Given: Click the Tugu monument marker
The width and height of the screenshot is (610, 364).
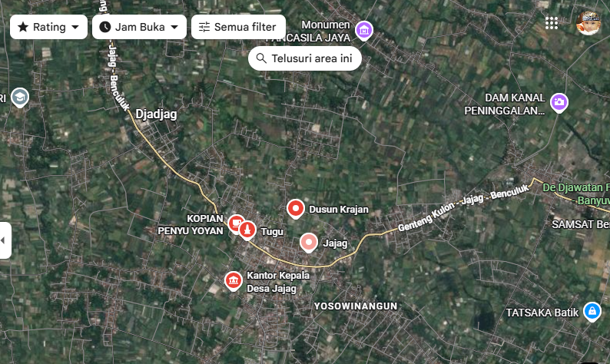Looking at the screenshot, I should [x=247, y=230].
